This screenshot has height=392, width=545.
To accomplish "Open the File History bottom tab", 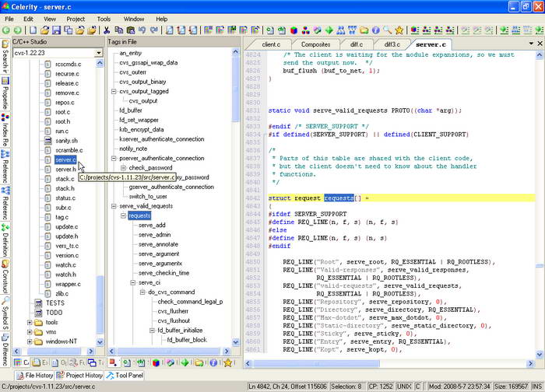I will click(34, 376).
